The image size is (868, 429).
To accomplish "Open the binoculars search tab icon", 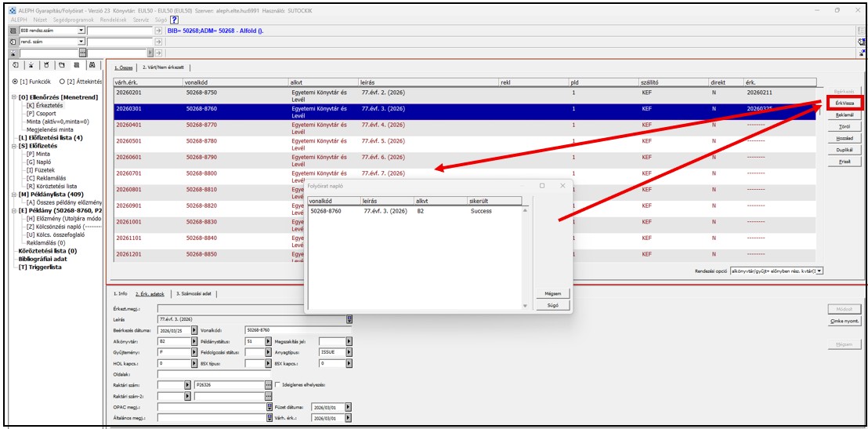I will click(x=92, y=65).
